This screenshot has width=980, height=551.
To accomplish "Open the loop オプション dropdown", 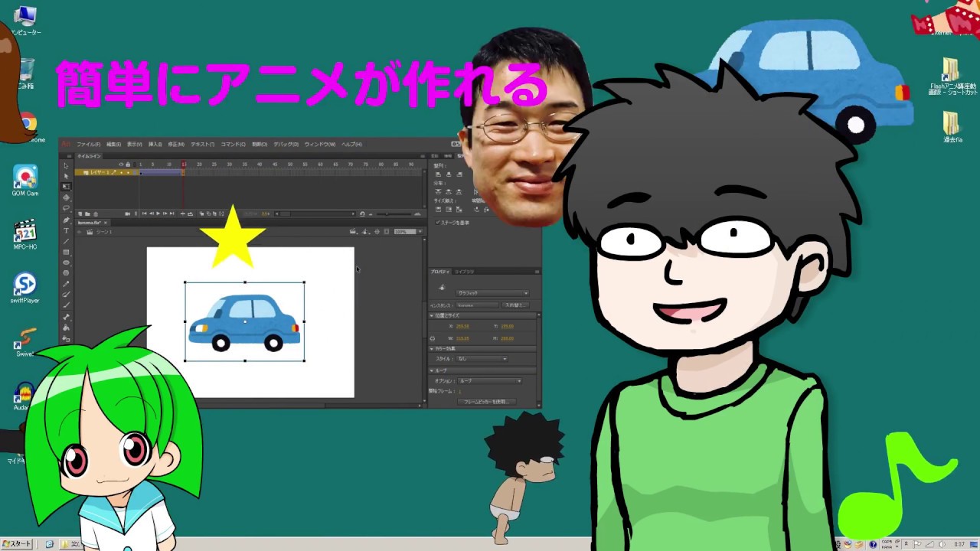I will (490, 381).
